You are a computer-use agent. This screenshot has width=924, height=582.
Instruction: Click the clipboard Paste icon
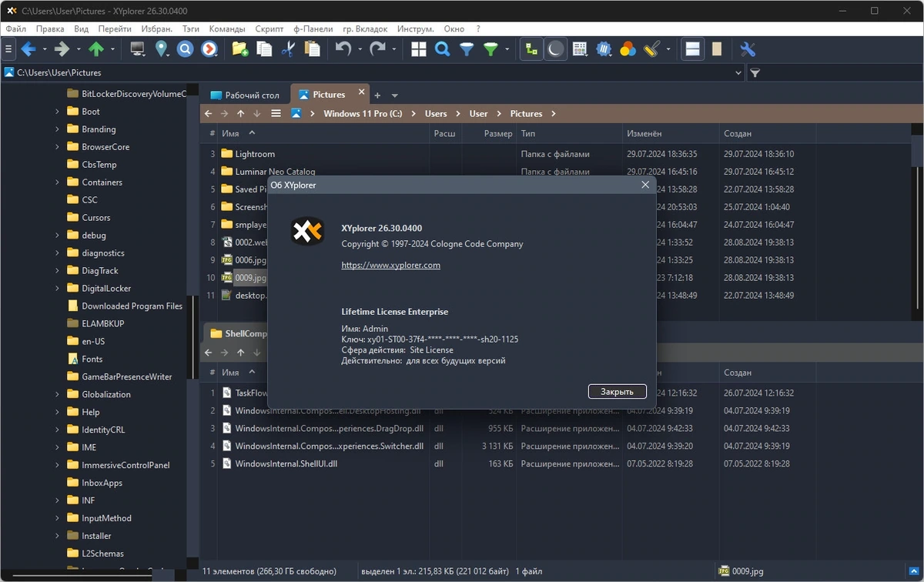click(312, 49)
